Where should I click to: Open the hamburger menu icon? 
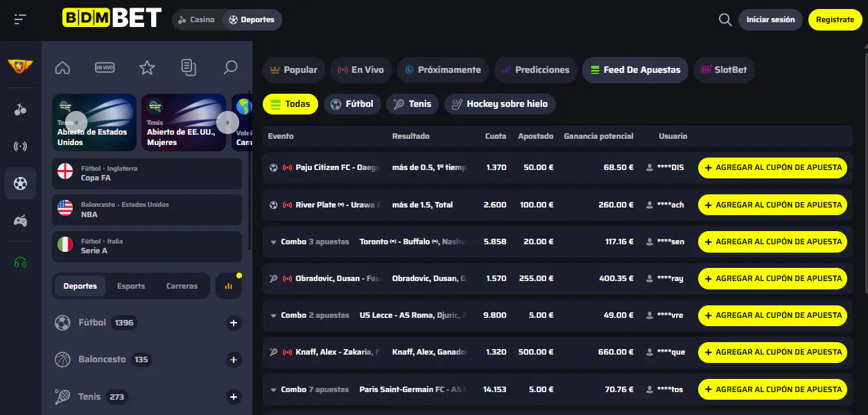point(20,19)
